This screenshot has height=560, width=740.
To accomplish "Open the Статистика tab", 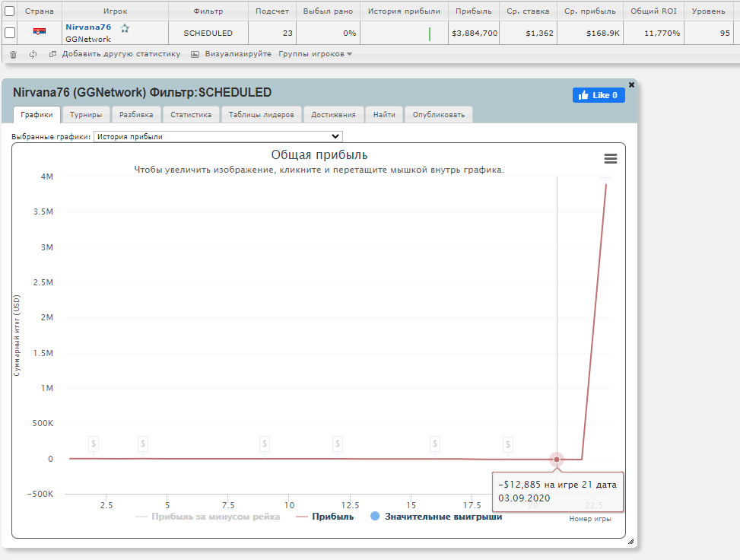I will (191, 115).
